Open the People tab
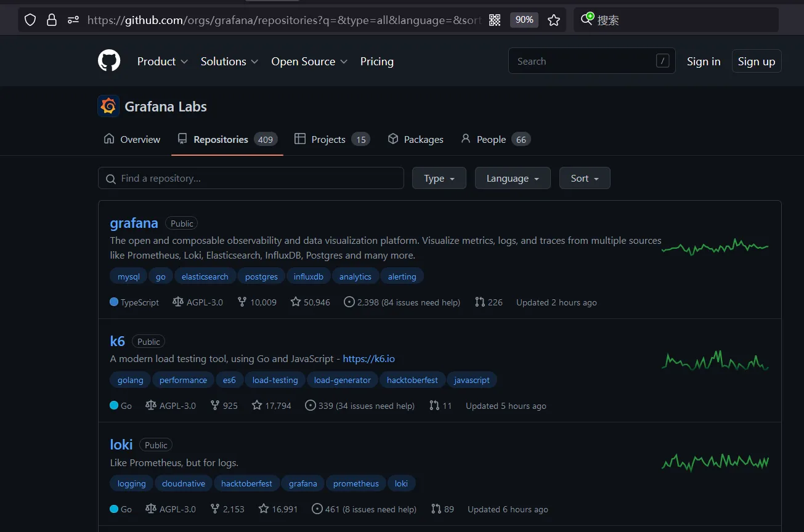804x532 pixels. (x=495, y=139)
